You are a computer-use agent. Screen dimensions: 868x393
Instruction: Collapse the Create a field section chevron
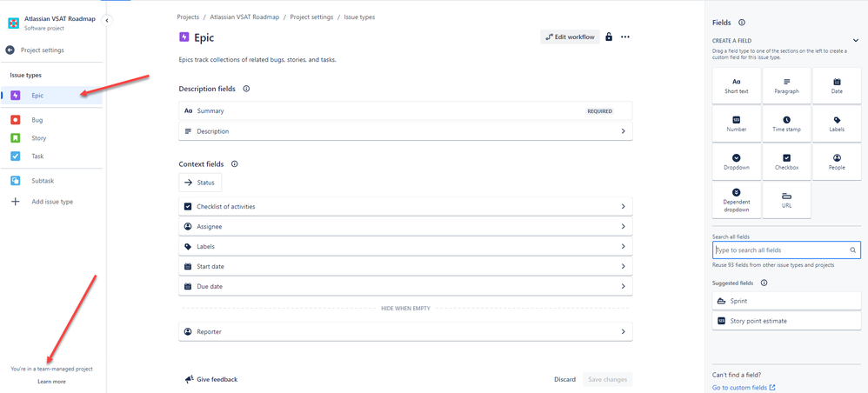tap(856, 40)
